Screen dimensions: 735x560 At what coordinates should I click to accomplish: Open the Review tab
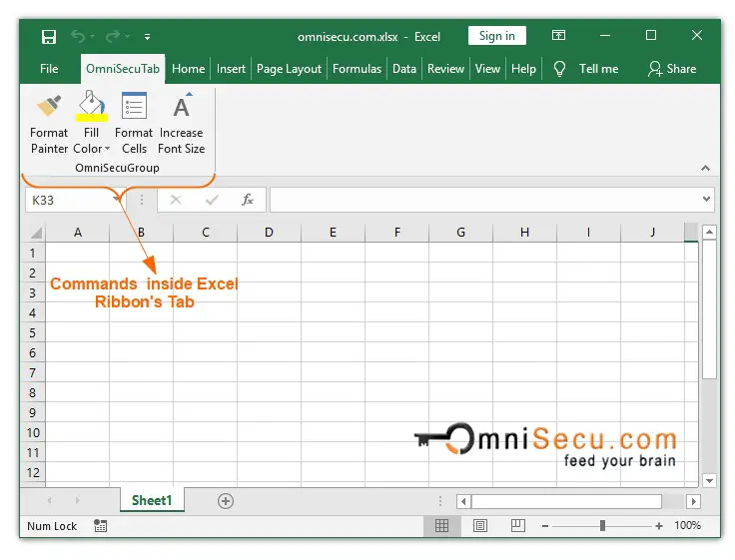pos(445,69)
